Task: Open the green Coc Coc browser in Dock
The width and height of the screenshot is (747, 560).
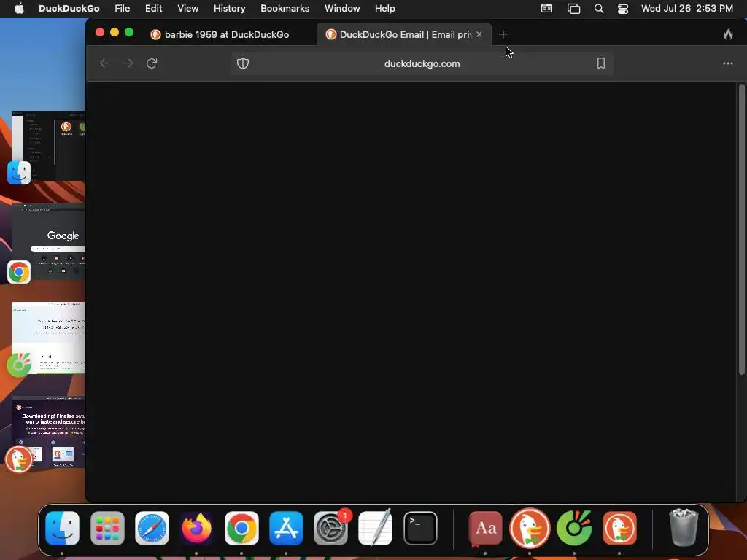Action: point(575,528)
